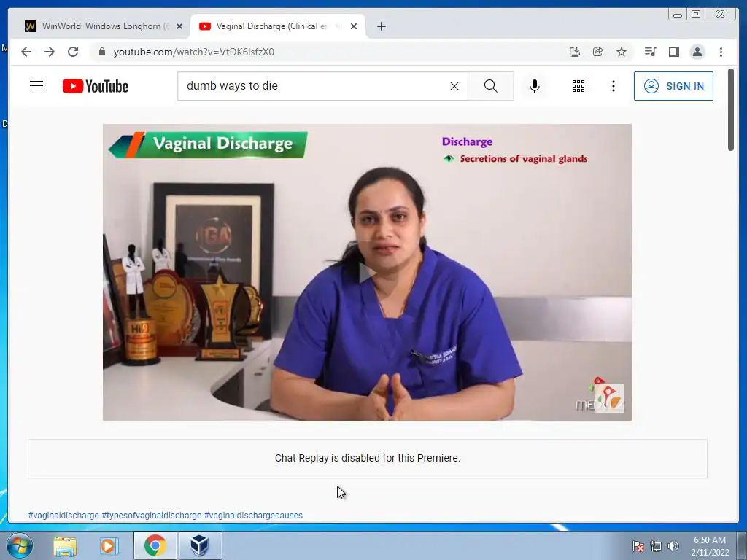Open the #typesofvaginaldischarge hashtag link
The height and width of the screenshot is (560, 747).
[152, 516]
